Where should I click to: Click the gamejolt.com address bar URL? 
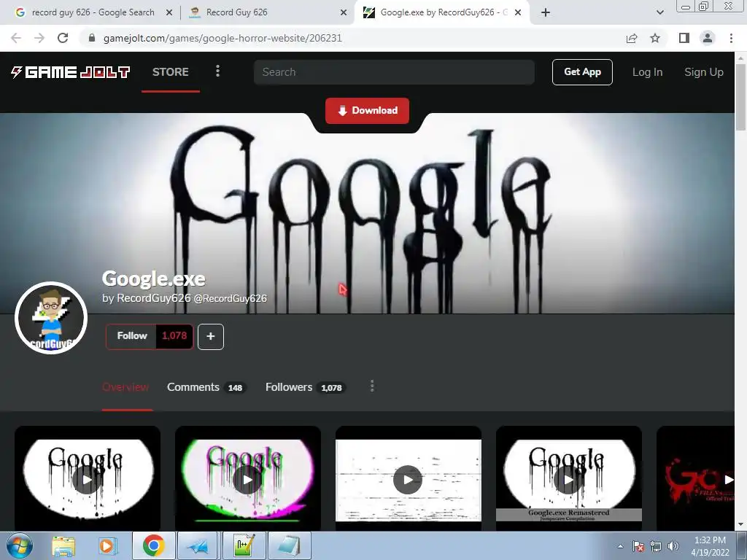click(222, 38)
